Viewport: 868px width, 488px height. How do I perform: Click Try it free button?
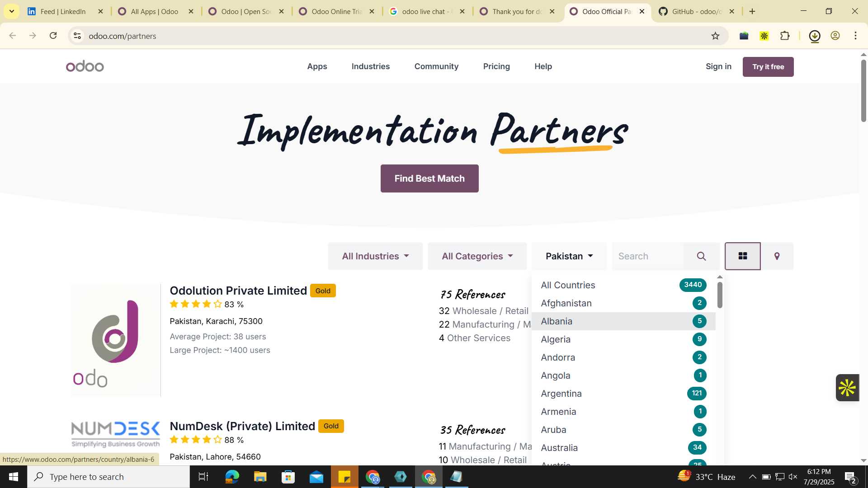tap(768, 67)
